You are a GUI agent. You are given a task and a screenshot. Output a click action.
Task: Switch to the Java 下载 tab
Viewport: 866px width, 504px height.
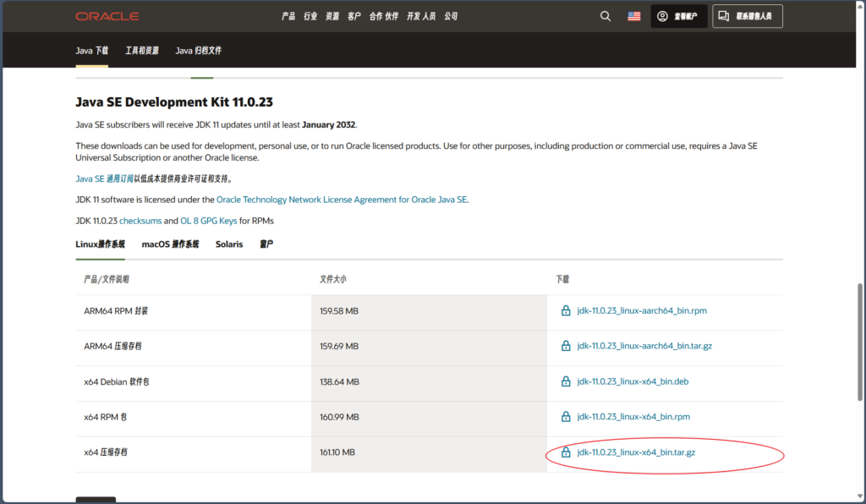pos(91,51)
